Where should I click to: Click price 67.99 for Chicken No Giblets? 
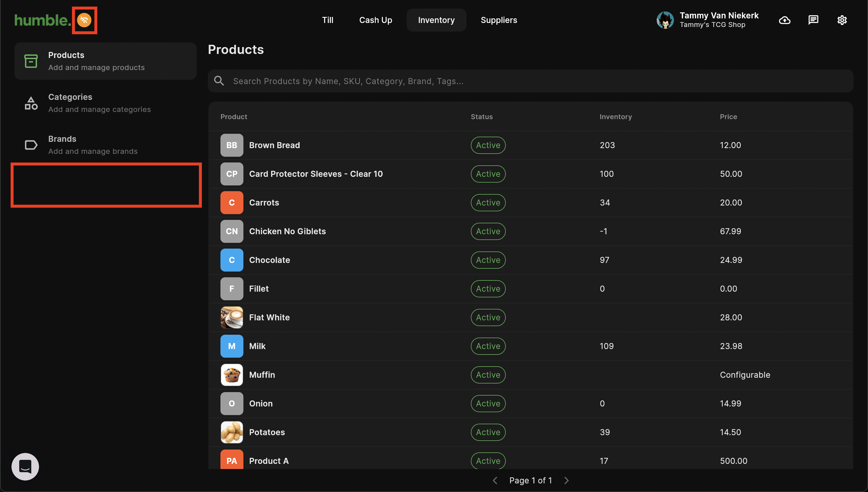[731, 231]
